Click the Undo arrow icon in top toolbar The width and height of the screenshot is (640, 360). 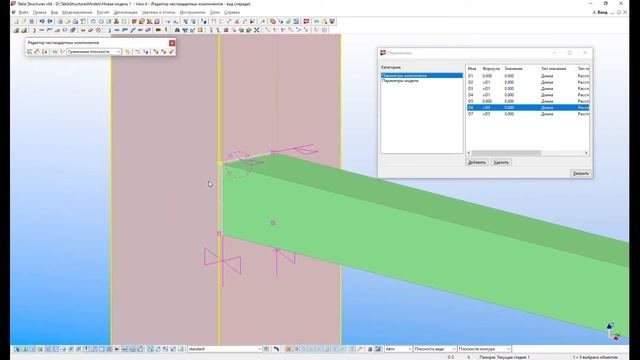point(42,21)
